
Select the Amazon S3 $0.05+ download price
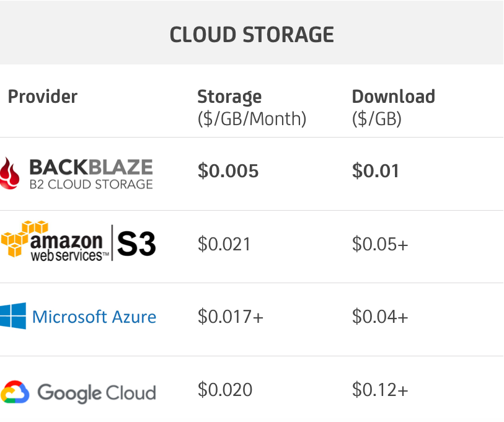point(380,244)
